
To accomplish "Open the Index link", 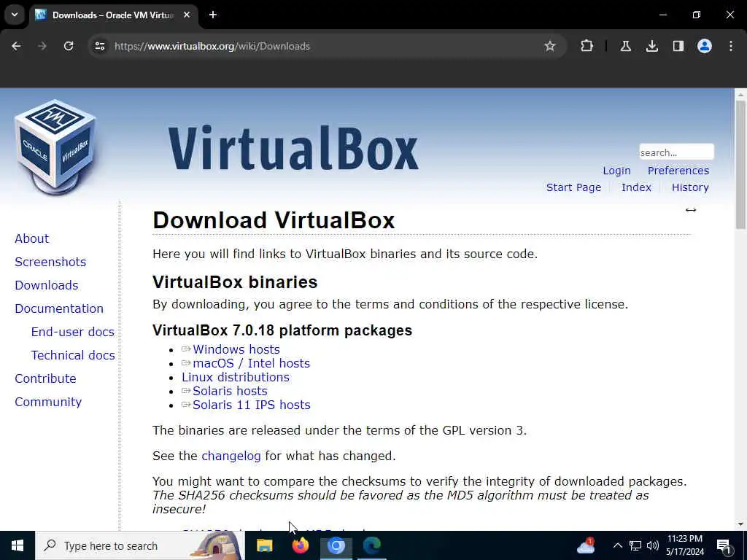I will pos(636,187).
